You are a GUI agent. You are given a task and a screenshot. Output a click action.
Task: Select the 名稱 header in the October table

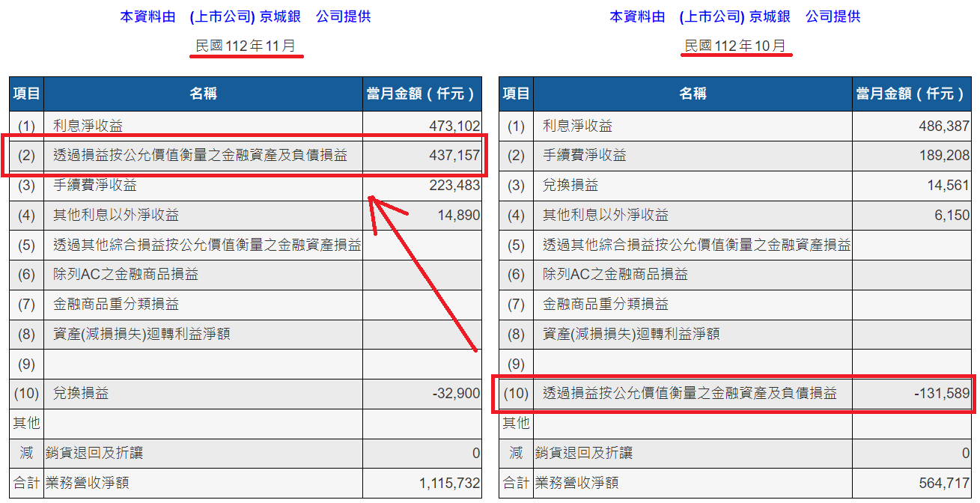click(x=693, y=94)
